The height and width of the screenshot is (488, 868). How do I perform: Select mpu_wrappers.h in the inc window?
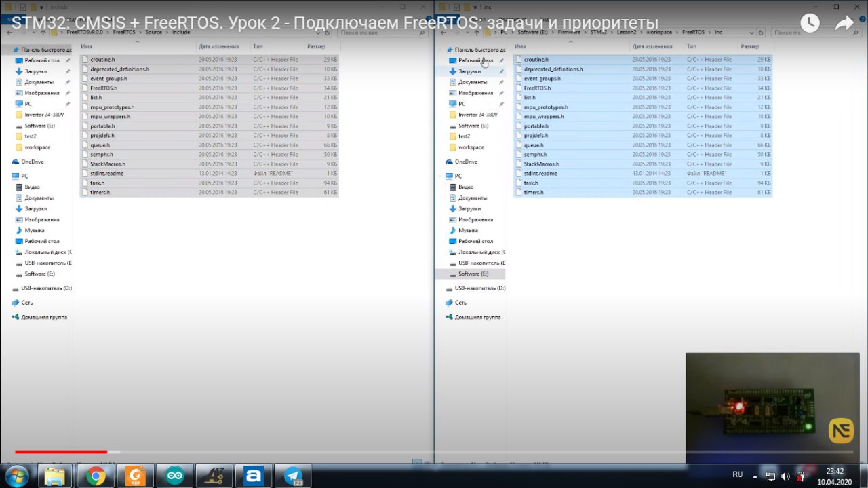click(x=643, y=117)
